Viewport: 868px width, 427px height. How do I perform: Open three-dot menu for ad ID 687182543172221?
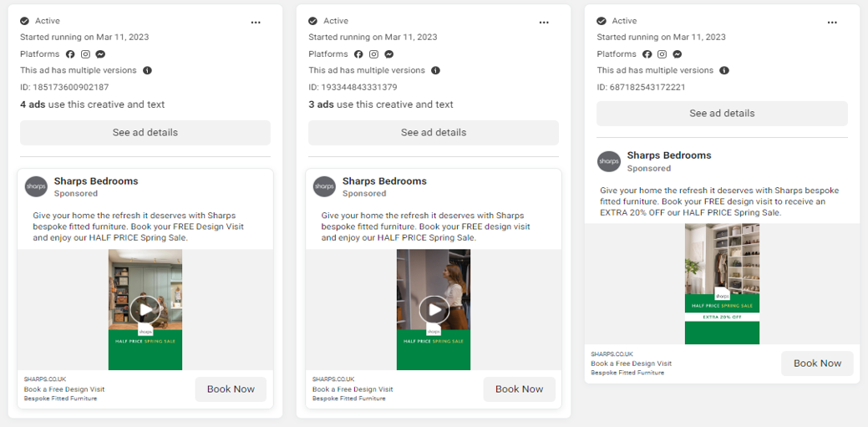(832, 23)
